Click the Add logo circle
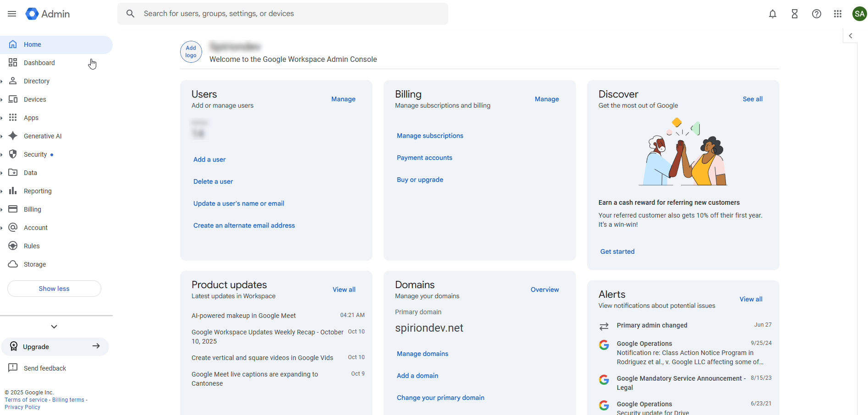 click(x=191, y=52)
